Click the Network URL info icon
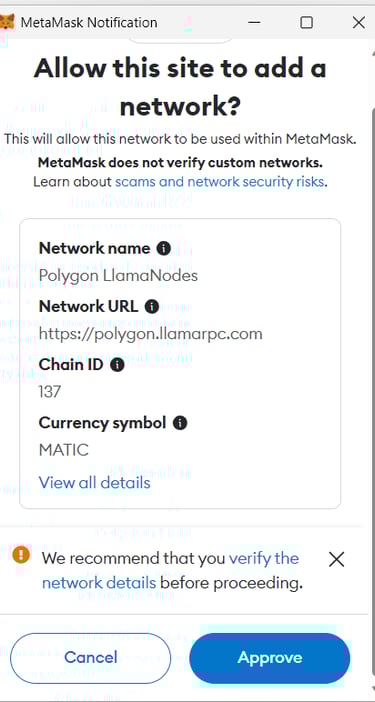 (152, 307)
